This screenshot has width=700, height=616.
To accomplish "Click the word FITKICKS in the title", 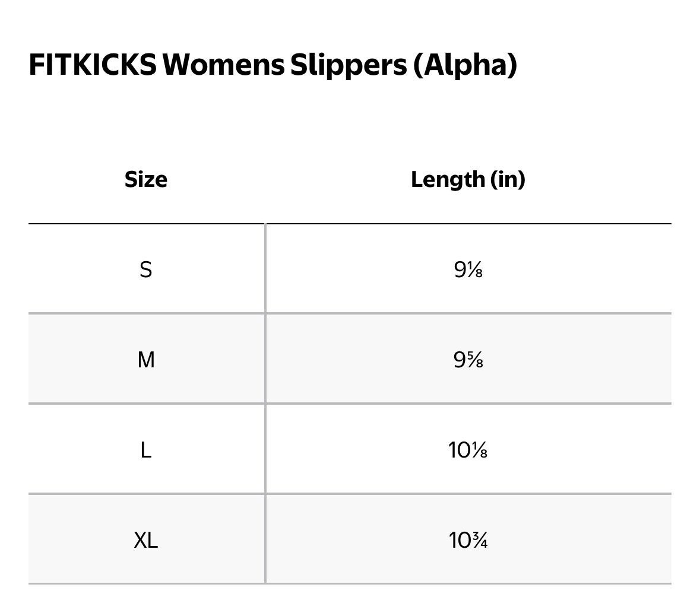I will 92,65.
